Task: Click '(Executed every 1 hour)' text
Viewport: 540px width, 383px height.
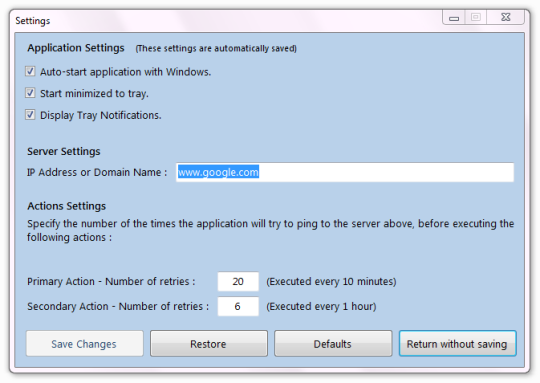Action: 321,306
